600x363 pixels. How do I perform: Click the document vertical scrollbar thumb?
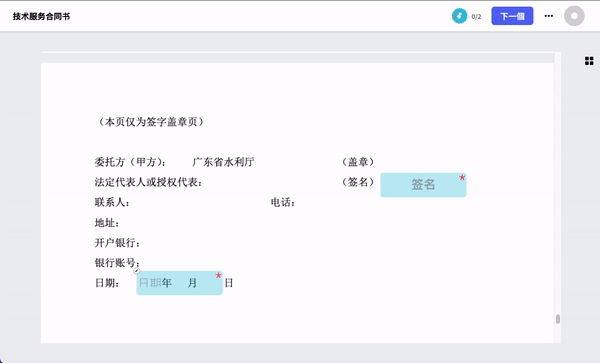coord(558,319)
